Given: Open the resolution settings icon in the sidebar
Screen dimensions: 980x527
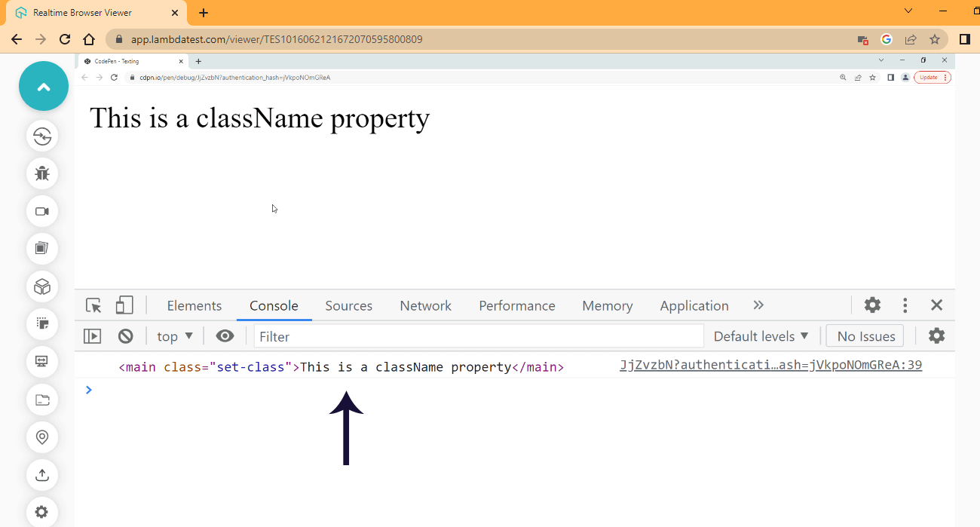Looking at the screenshot, I should [43, 362].
